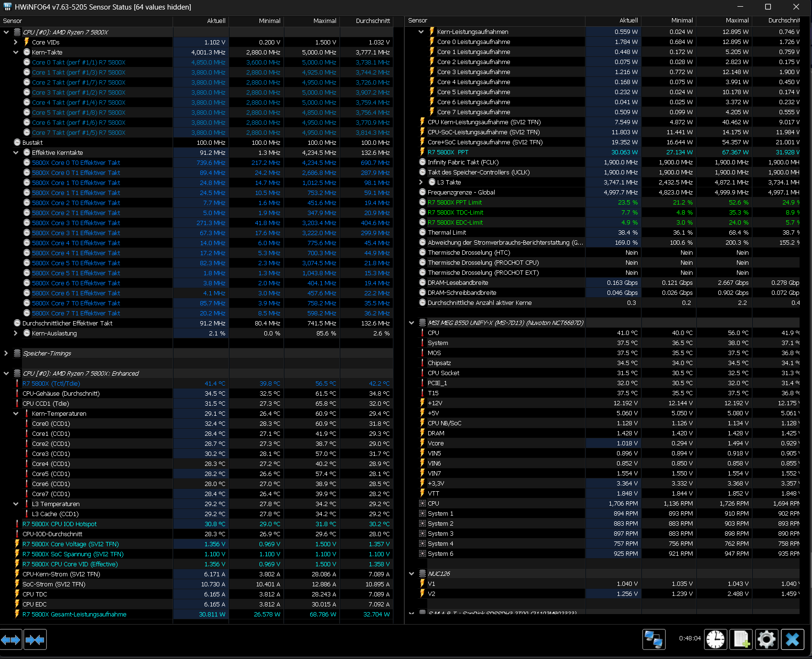This screenshot has height=659, width=812.
Task: Collapse the AMD Ryzen 7 5800X: Enhanced group
Action: pos(6,373)
